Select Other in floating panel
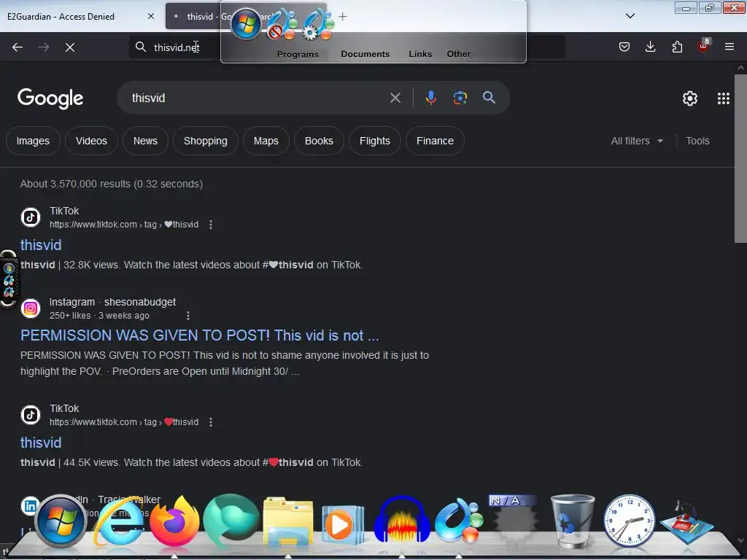 click(x=458, y=54)
